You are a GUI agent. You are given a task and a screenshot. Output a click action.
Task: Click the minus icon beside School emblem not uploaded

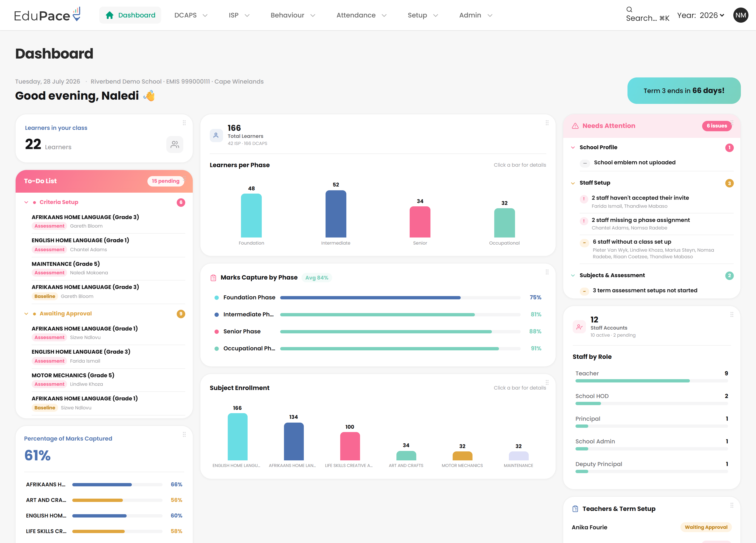pos(585,163)
